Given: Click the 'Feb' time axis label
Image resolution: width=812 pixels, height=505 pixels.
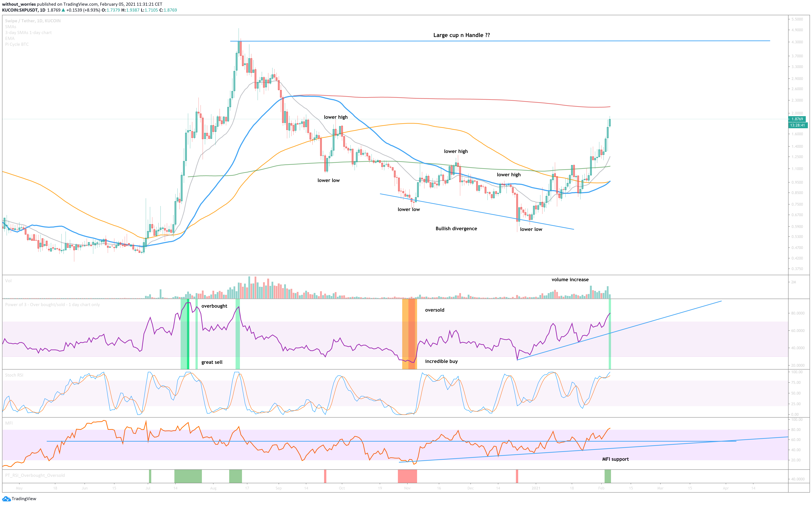Looking at the screenshot, I should coord(601,488).
